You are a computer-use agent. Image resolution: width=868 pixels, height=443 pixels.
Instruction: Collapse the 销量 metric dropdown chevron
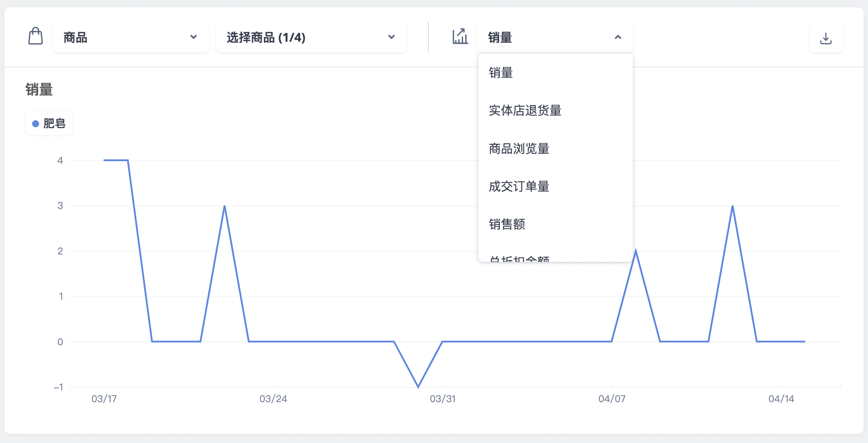click(618, 37)
